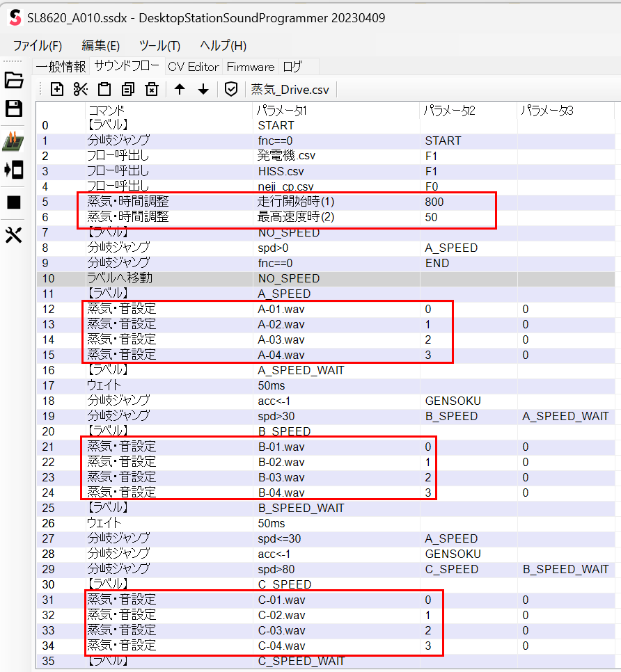621x672 pixels.
Task: Click the open file folder icon
Action: 14,80
